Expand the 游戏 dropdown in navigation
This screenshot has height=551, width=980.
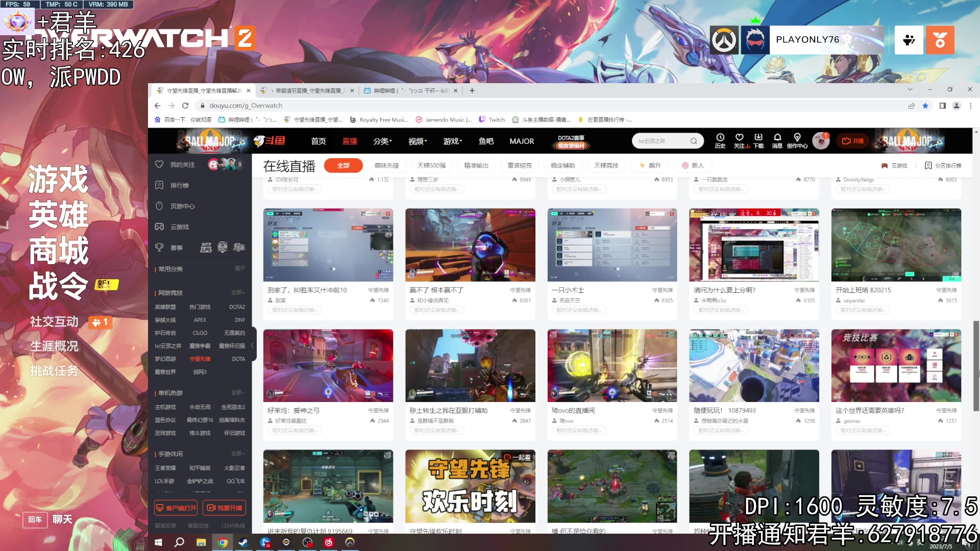(x=453, y=141)
